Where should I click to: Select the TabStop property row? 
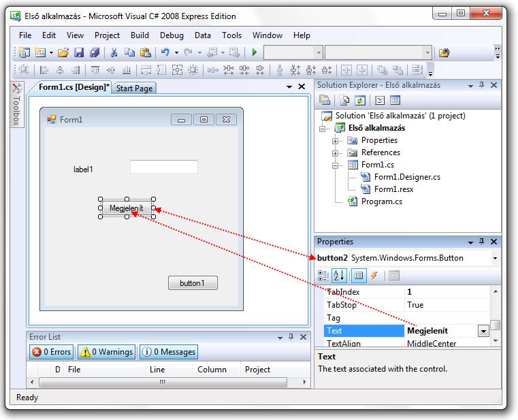[406, 305]
